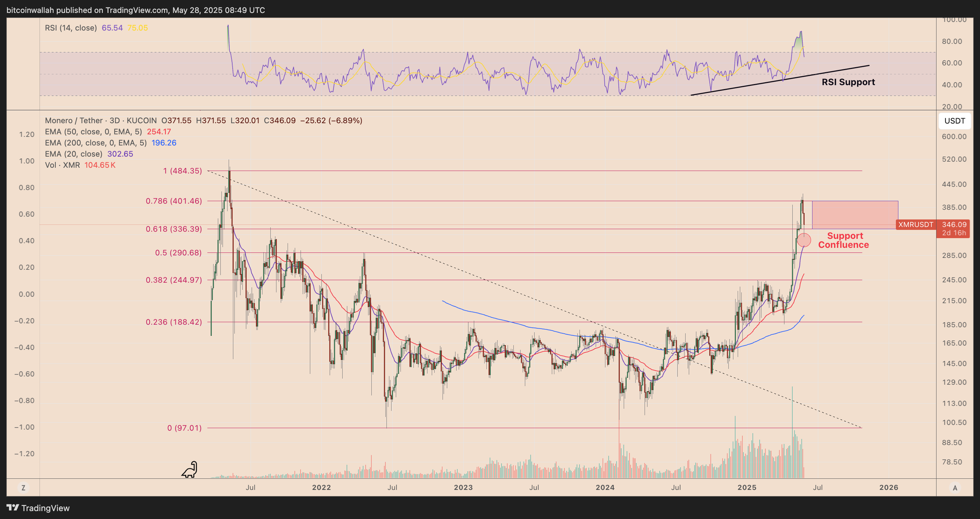Click the 600.00 price scale label
The image size is (980, 519).
coord(954,136)
